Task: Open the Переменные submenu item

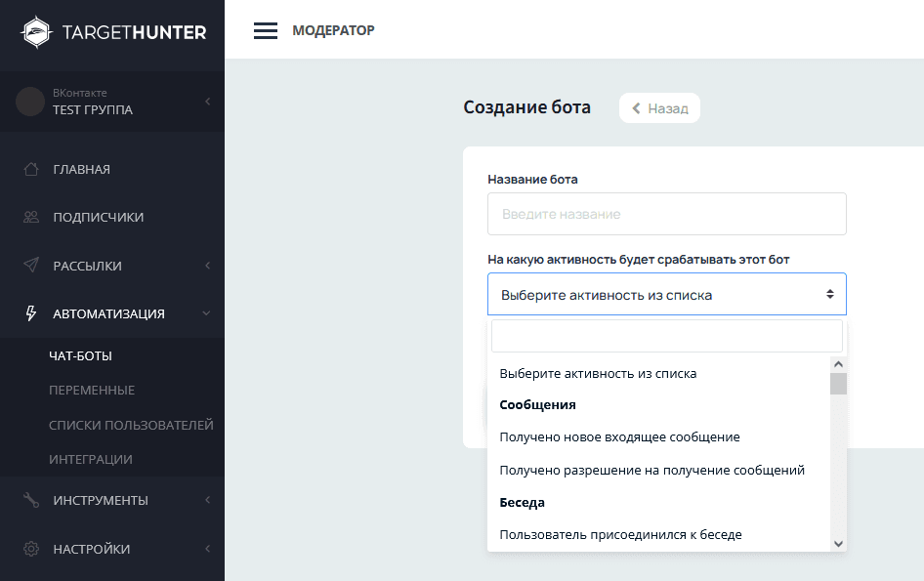Action: (92, 391)
